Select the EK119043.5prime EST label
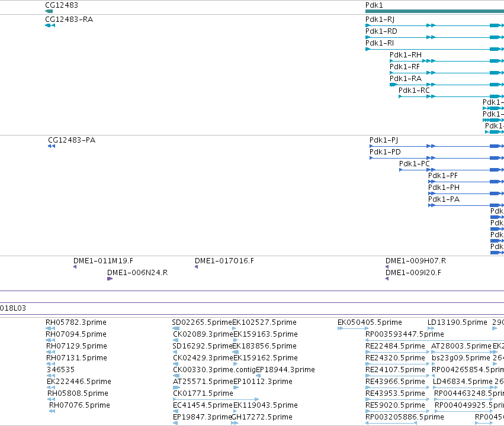504x426 pixels. pos(265,405)
